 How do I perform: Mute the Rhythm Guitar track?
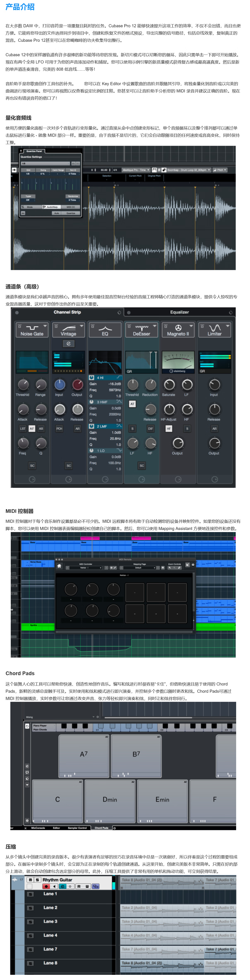30,880
